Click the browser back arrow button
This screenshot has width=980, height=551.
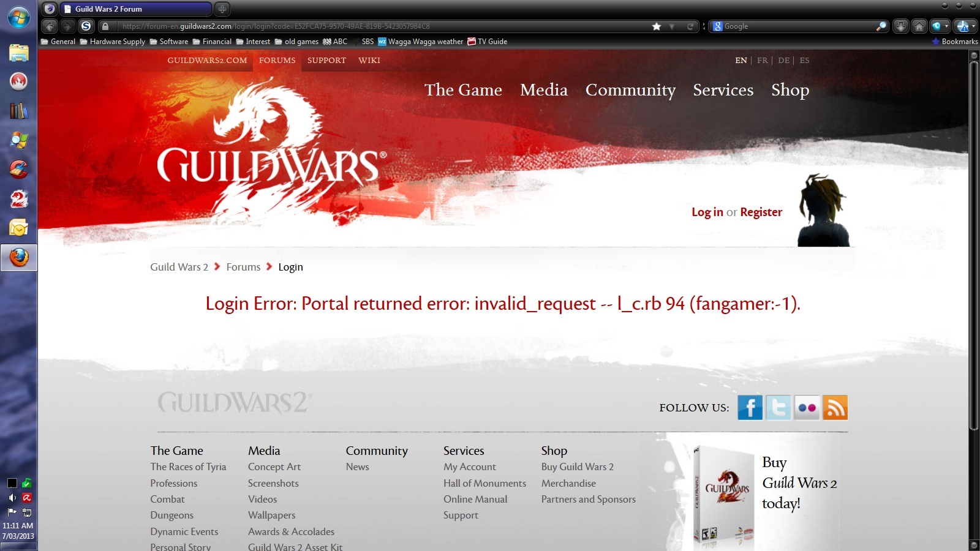point(50,26)
